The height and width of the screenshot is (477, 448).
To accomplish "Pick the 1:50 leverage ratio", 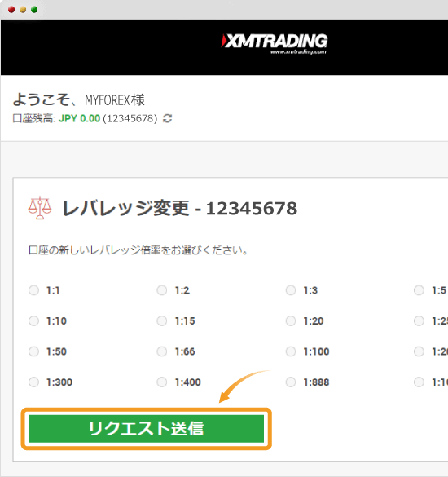I will tap(33, 351).
